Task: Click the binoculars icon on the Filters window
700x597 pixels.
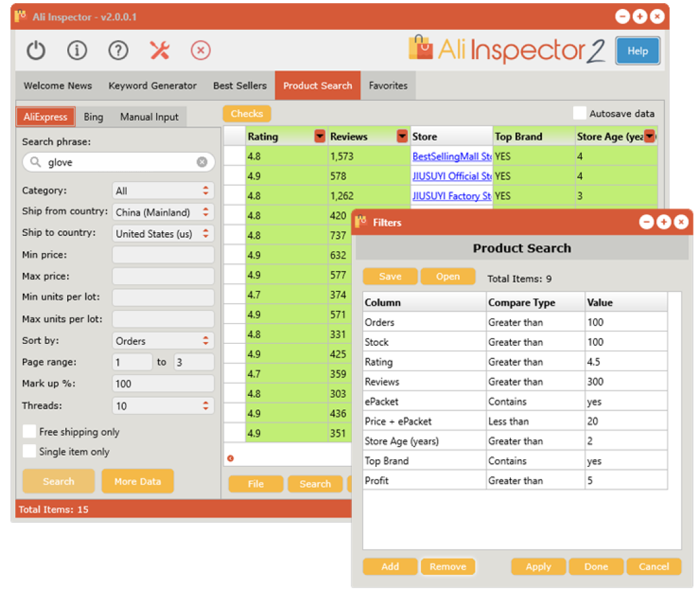Action: point(361,222)
